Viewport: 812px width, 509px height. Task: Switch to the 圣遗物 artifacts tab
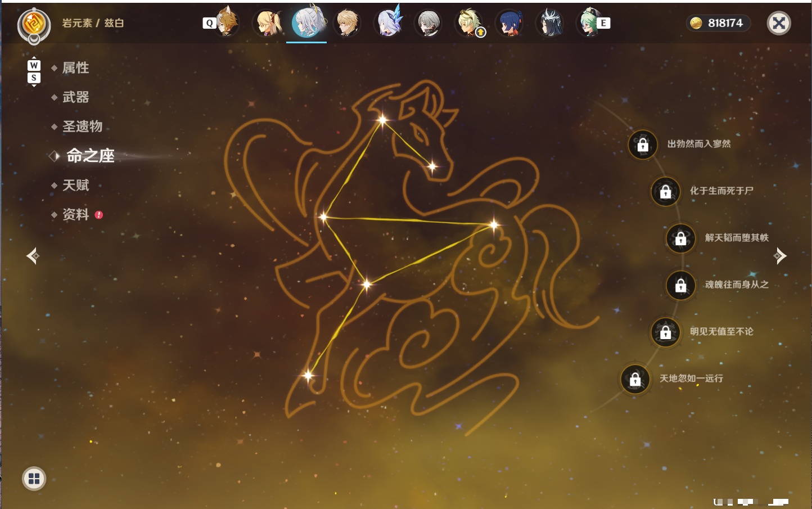(82, 127)
